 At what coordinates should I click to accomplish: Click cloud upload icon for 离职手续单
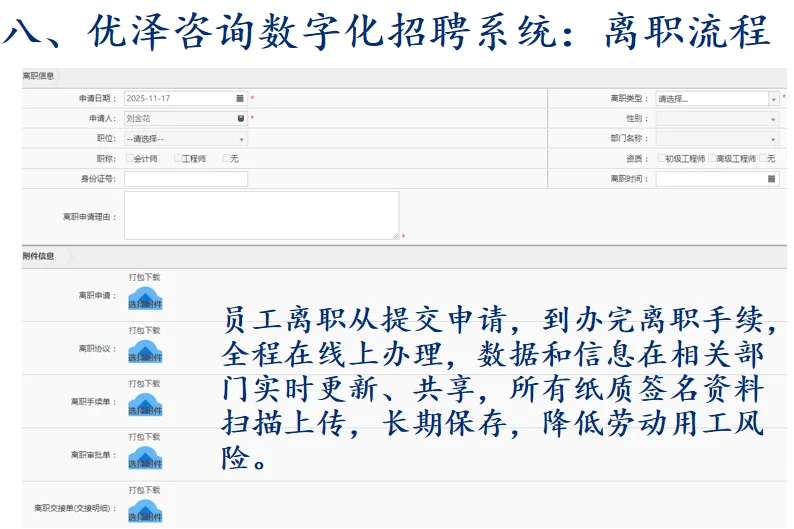click(145, 405)
